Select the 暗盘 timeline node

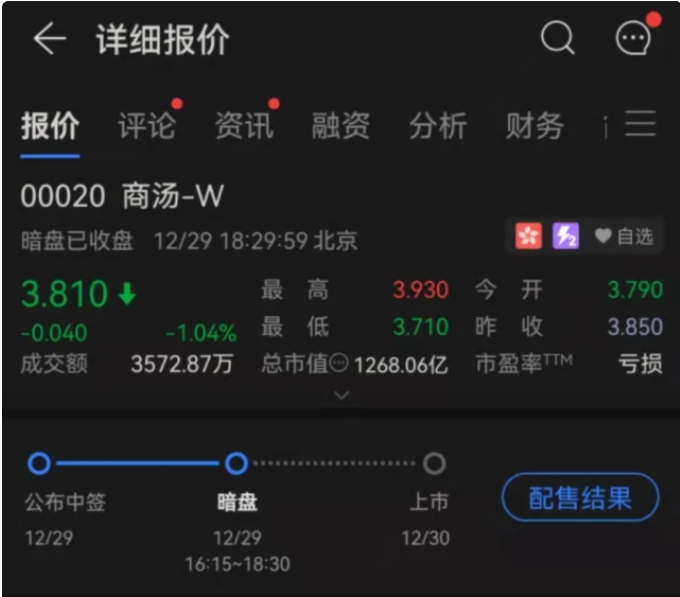[236, 463]
